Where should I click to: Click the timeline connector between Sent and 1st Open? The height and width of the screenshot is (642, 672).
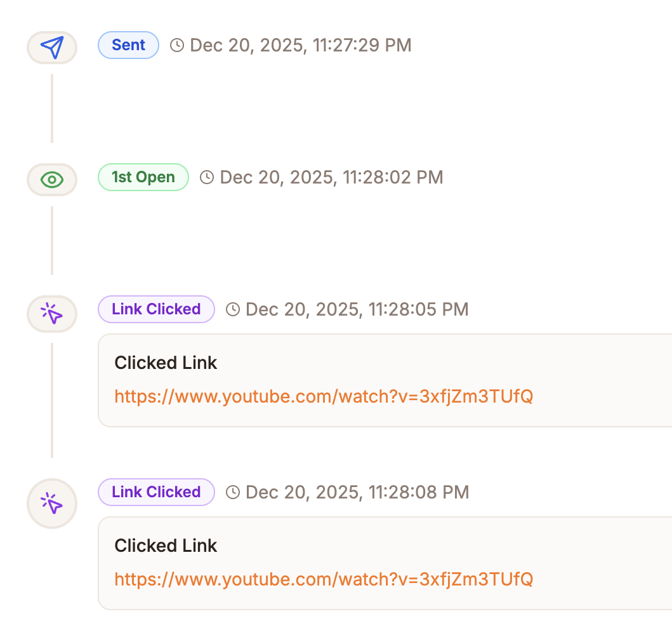pyautogui.click(x=51, y=108)
